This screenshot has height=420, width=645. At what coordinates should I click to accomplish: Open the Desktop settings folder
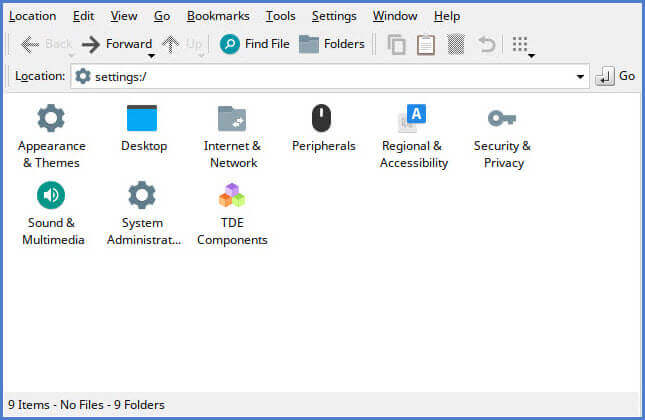coord(143,128)
